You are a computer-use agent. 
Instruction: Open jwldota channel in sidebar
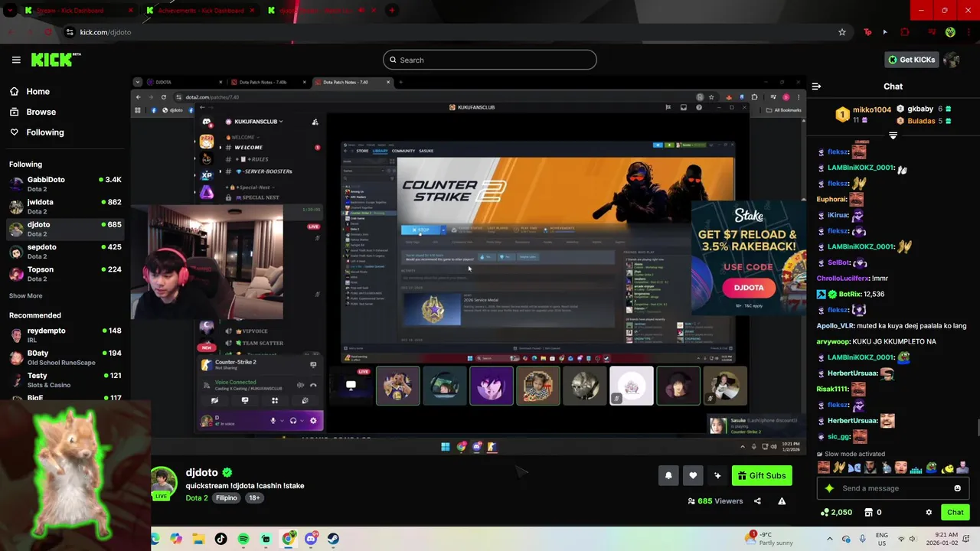pyautogui.click(x=65, y=207)
